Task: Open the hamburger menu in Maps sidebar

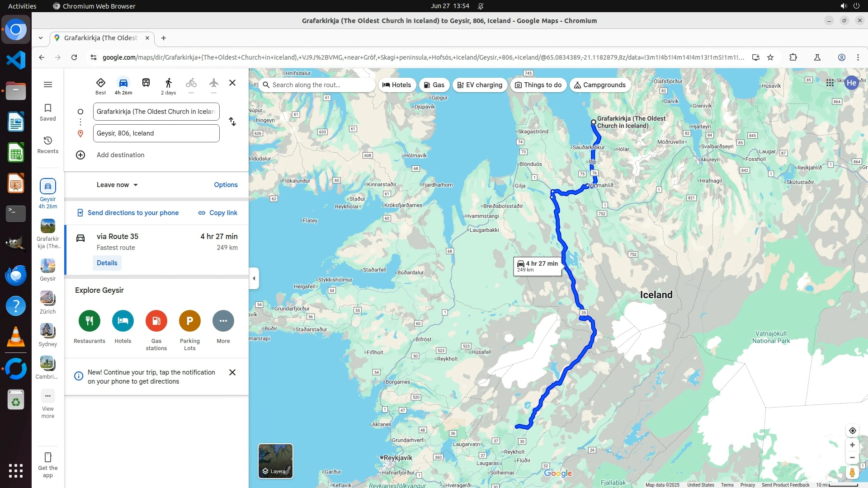Action: click(x=48, y=84)
